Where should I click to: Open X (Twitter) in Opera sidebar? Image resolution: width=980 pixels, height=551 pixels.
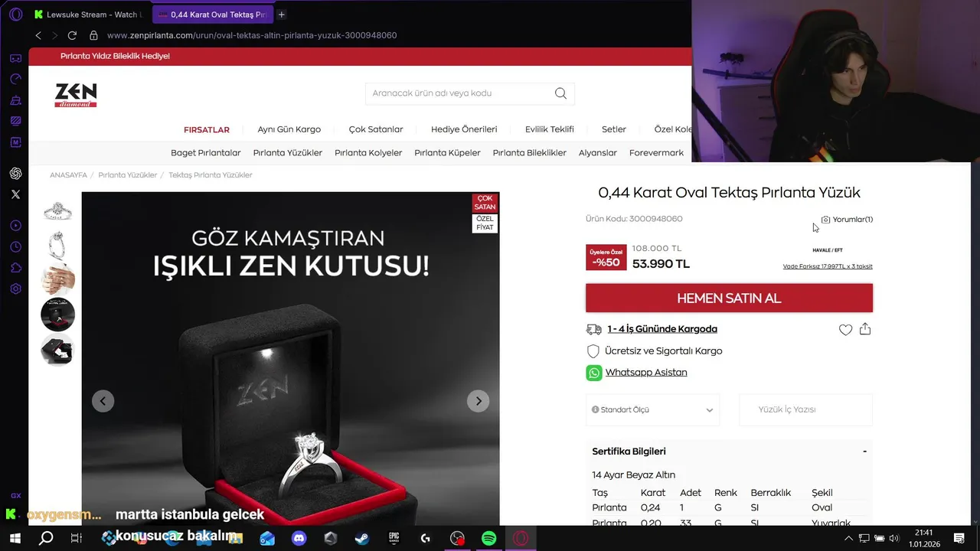(x=15, y=194)
